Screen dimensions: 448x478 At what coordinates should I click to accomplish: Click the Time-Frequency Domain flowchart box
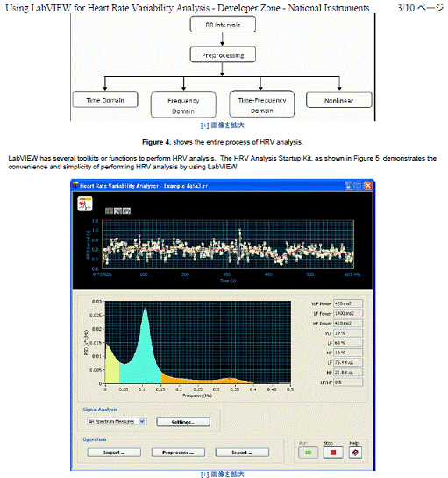262,104
